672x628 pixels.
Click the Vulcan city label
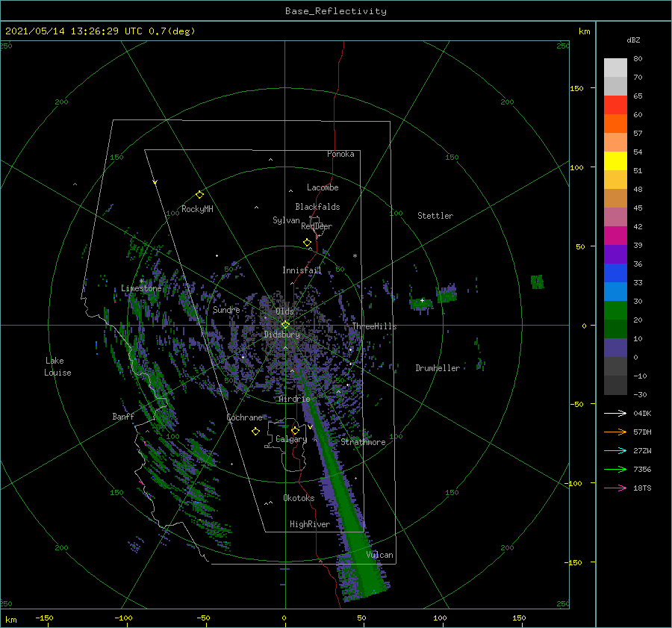(x=379, y=555)
